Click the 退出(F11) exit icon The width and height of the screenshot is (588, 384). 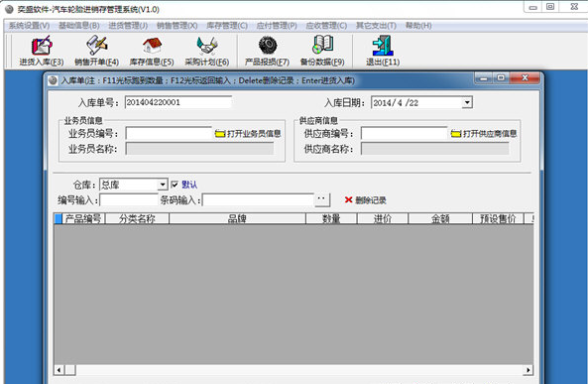click(x=383, y=45)
